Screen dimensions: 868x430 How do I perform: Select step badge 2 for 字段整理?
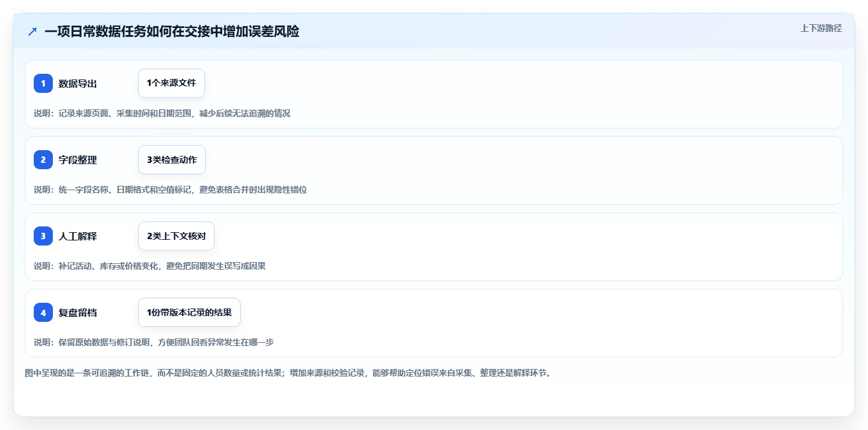point(43,160)
